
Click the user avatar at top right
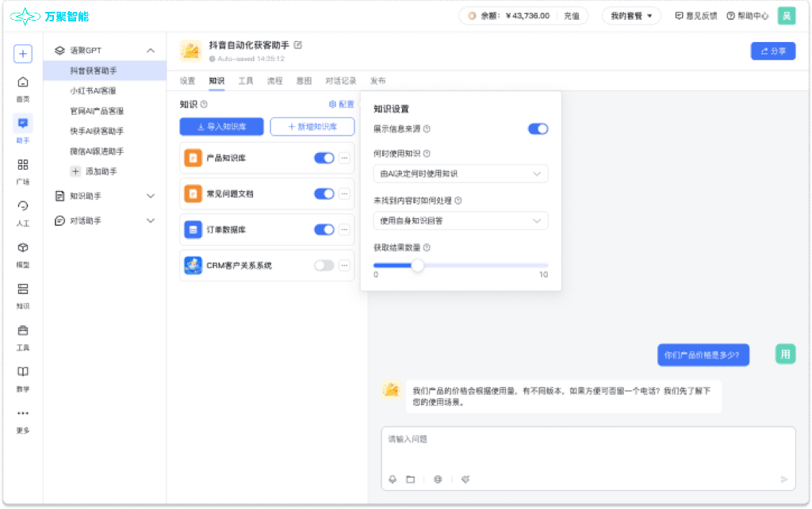click(787, 16)
